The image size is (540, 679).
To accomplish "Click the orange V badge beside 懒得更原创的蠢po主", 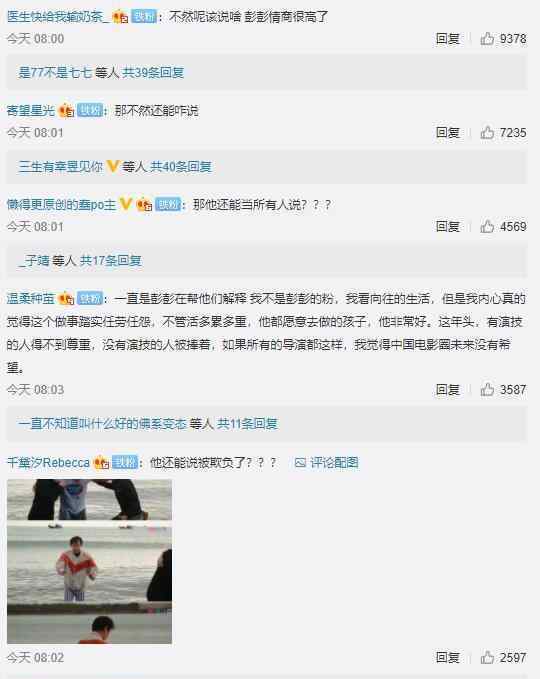I will 126,204.
